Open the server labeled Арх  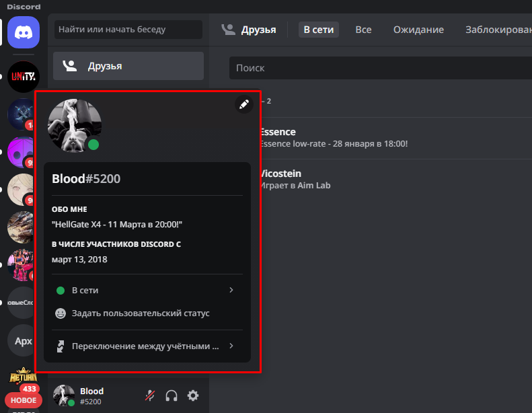coord(21,340)
